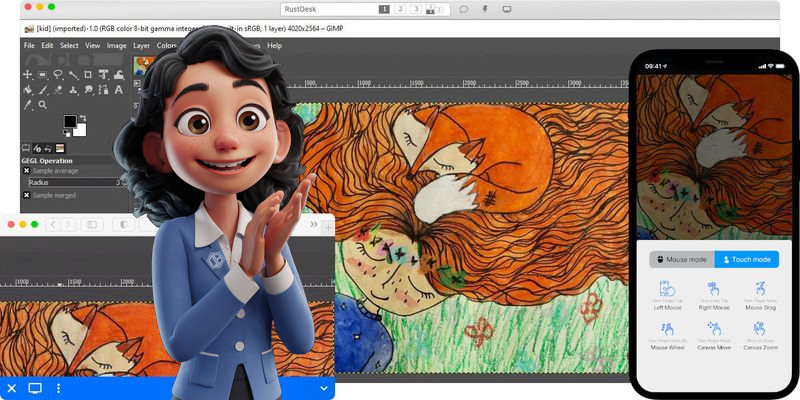The width and height of the screenshot is (800, 400).
Task: Click the monitor icon on blue bar
Action: click(x=35, y=388)
